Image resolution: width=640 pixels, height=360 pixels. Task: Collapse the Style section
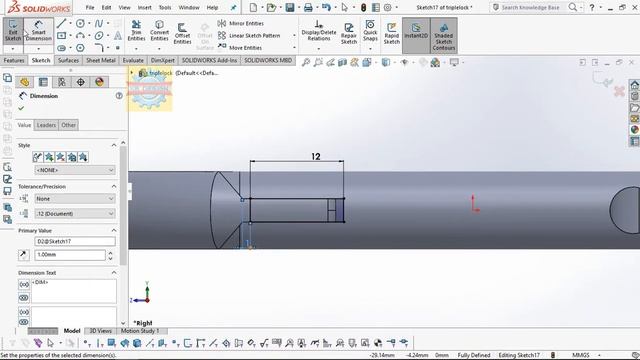tap(113, 145)
